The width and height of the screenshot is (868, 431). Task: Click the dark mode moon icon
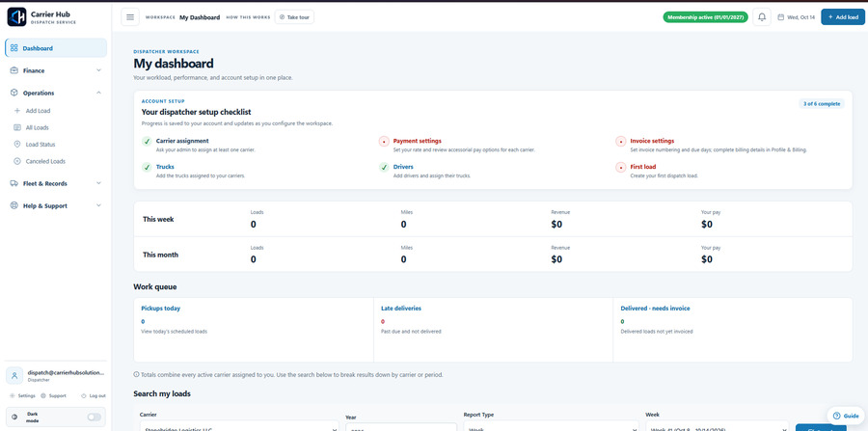(14, 418)
